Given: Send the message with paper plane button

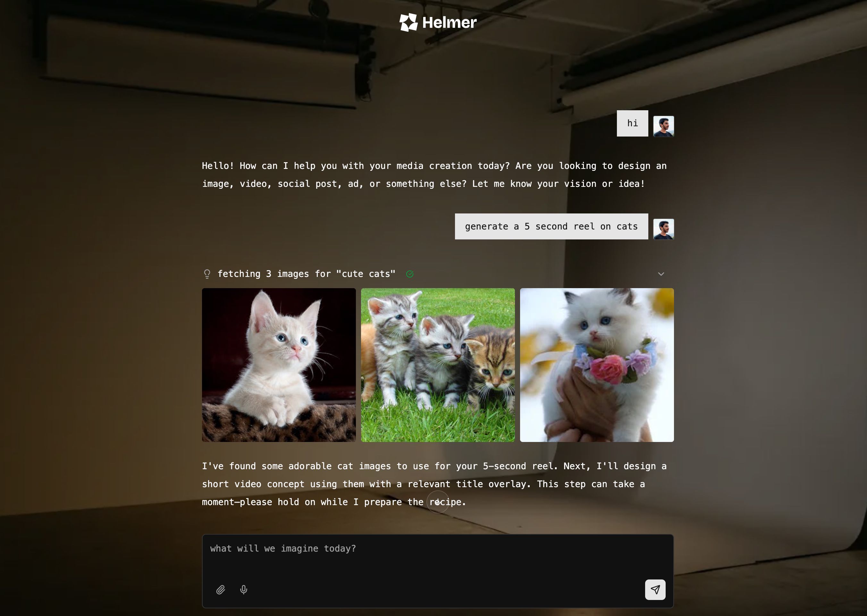Looking at the screenshot, I should click(x=655, y=589).
